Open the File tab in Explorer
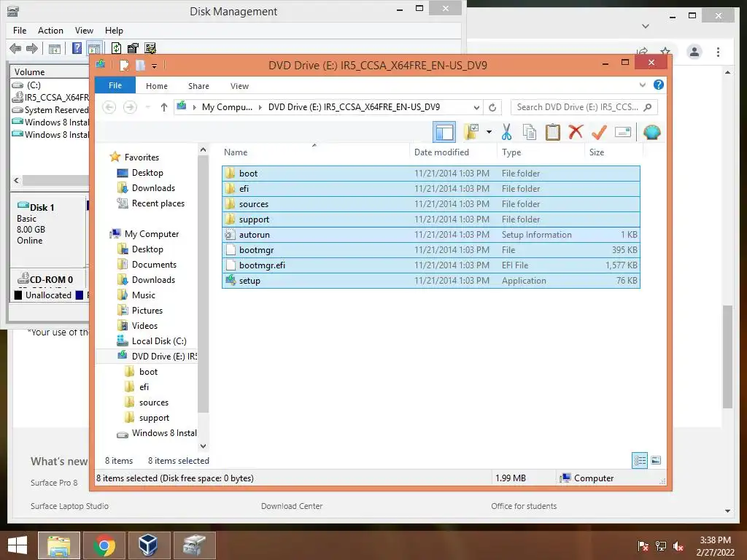Image resolution: width=747 pixels, height=560 pixels. (115, 85)
